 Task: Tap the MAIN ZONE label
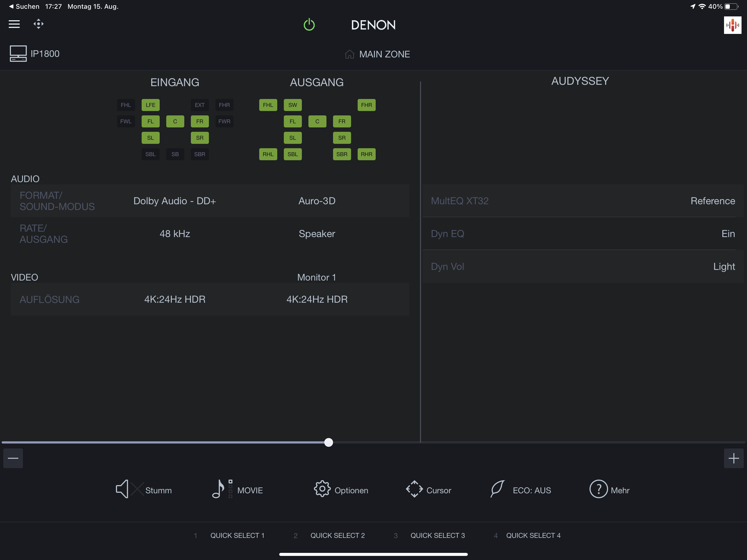tap(384, 54)
